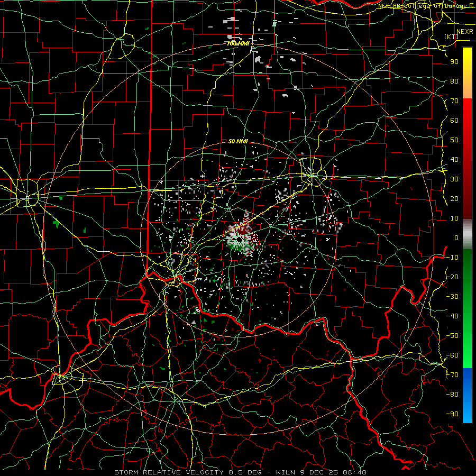Screen dimensions: 476x476
Task: Click the '-30' velocity scale label
Action: tap(452, 297)
